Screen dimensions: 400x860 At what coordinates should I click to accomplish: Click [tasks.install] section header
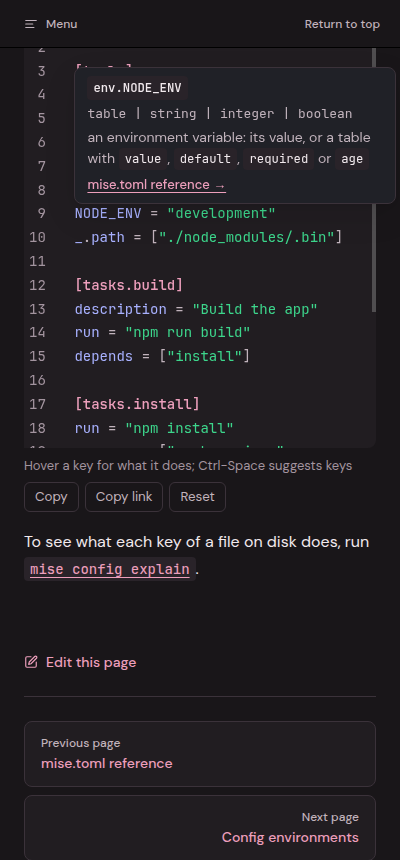pos(137,404)
